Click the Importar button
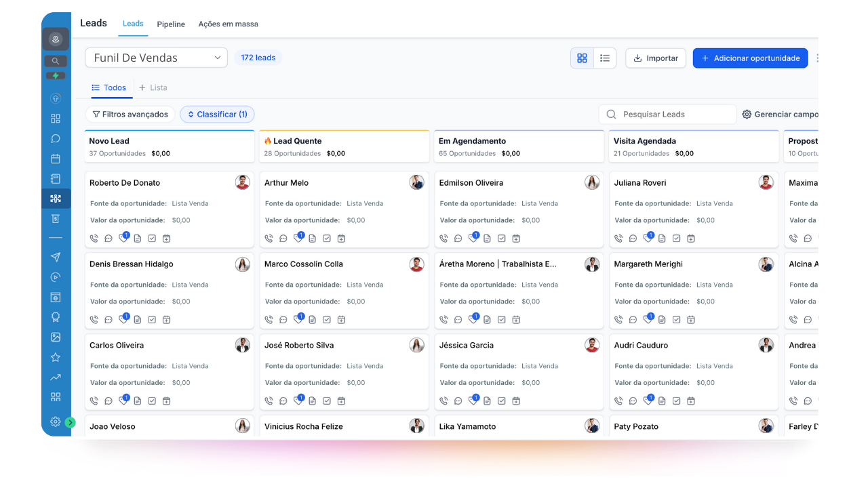Viewport: 868px width, 488px height. [x=655, y=58]
